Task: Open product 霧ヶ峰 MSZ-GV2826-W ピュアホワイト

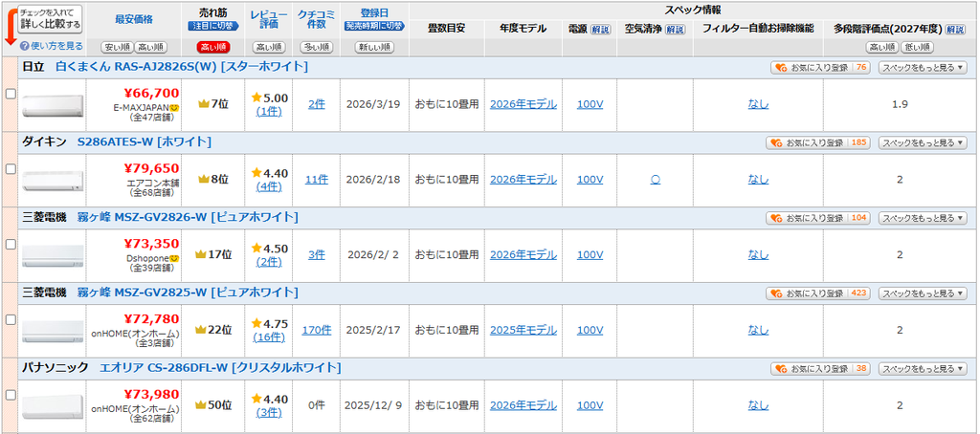Action: 188,217
